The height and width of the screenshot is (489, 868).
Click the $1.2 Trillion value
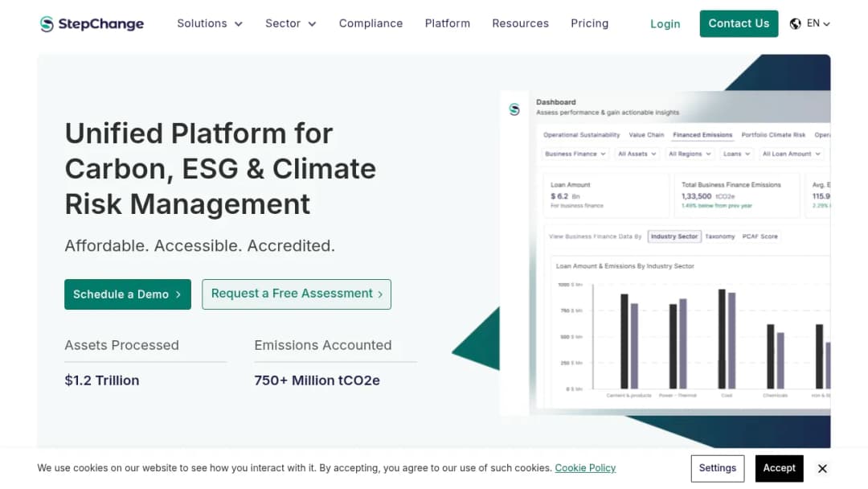(x=102, y=380)
